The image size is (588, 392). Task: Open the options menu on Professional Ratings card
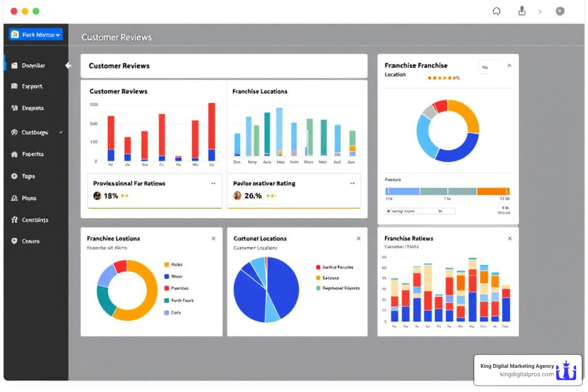(213, 183)
